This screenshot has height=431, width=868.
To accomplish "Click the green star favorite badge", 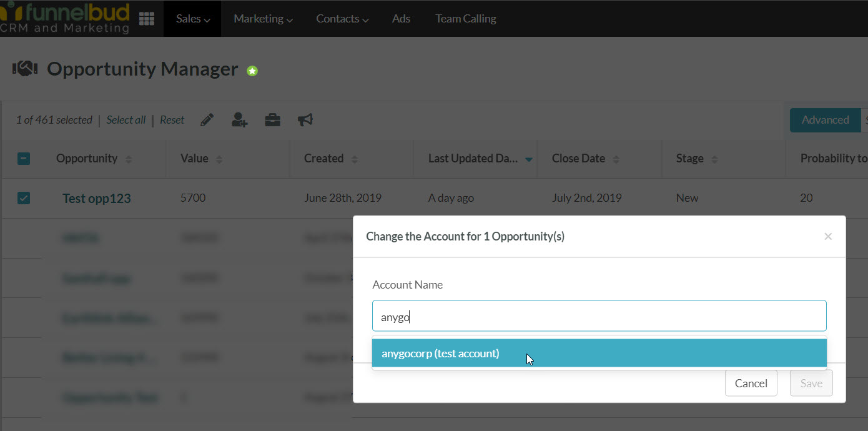I will point(252,71).
